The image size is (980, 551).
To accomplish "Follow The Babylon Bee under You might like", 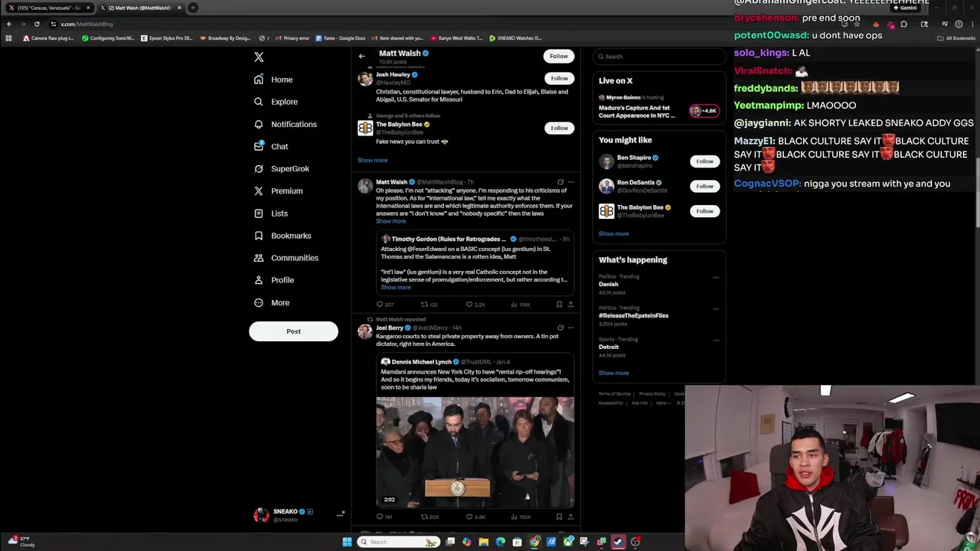I will coord(704,211).
